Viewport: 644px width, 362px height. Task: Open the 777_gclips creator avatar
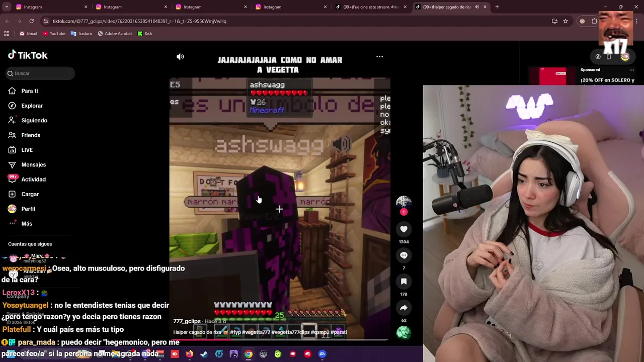[404, 202]
